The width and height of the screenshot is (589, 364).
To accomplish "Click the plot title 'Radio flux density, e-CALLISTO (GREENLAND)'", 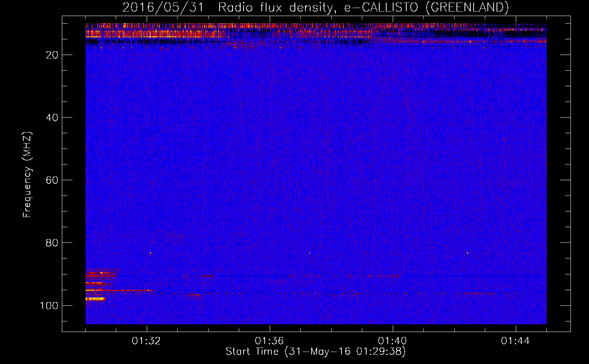I will (363, 7).
